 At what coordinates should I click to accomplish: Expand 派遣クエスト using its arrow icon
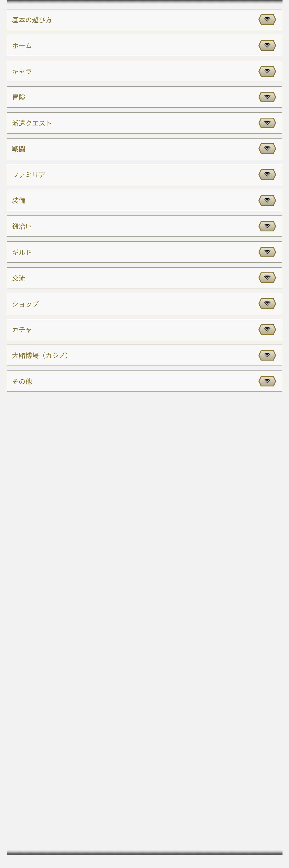coord(267,123)
